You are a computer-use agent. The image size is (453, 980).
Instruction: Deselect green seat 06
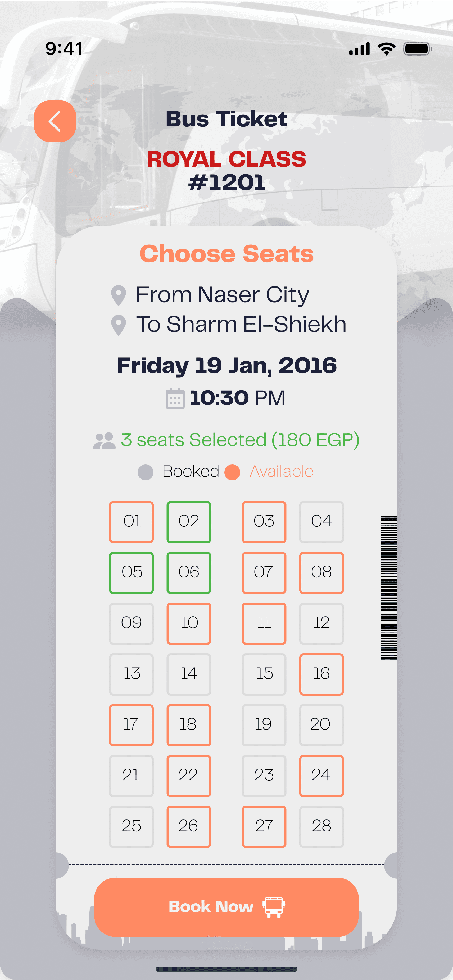point(189,573)
